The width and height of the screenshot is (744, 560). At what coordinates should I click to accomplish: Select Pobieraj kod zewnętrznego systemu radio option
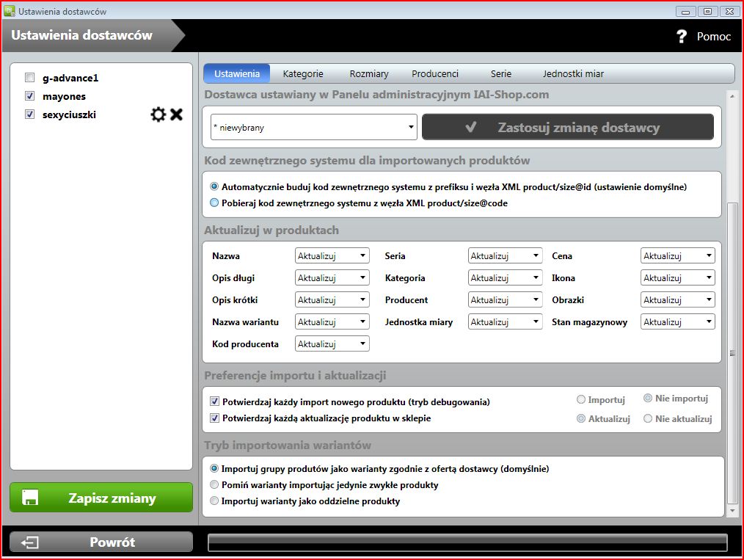[214, 203]
